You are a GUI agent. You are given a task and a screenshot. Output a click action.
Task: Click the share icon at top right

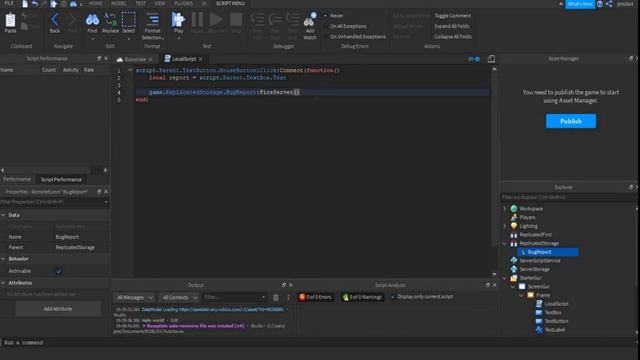(609, 4)
